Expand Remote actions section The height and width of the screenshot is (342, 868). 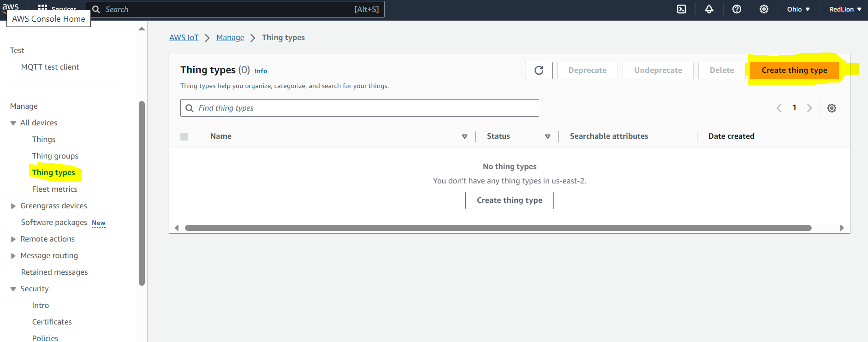13,239
